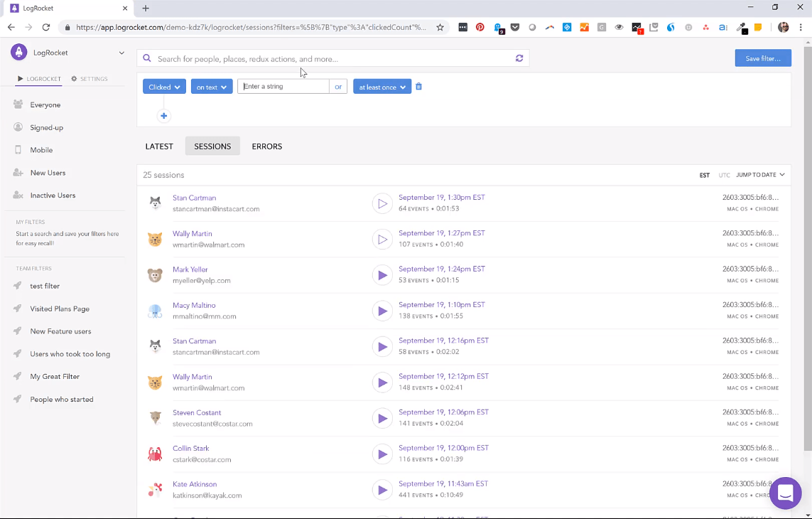Screen dimensions: 812x519
Task: Play Stan Cartman's 12:16pm session
Action: (382, 347)
